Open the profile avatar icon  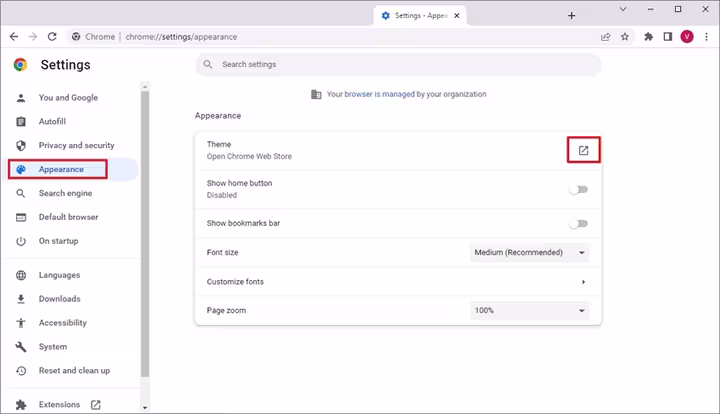click(x=687, y=37)
